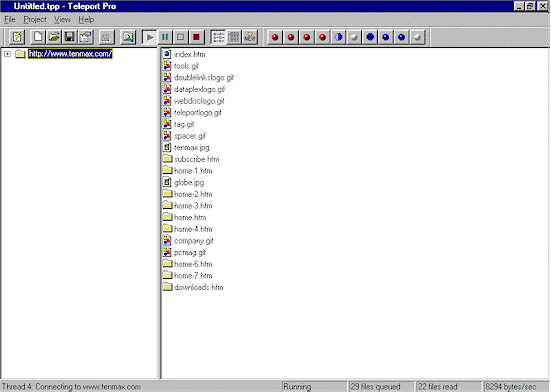Switch to list view icon
Viewport: 551px width, 392px height.
(218, 37)
